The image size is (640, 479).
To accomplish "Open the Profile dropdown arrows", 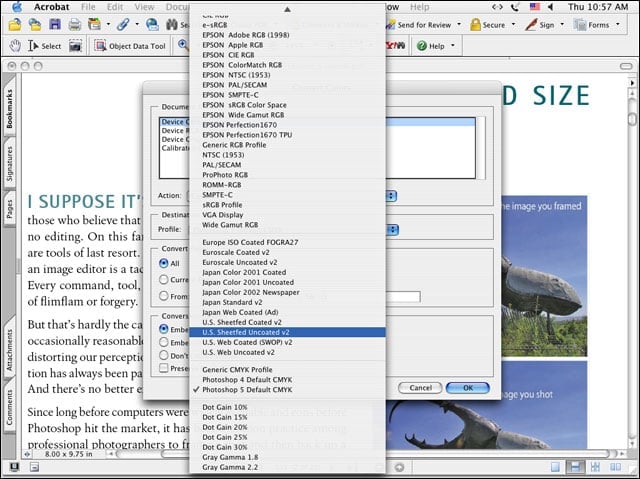I will (x=391, y=230).
